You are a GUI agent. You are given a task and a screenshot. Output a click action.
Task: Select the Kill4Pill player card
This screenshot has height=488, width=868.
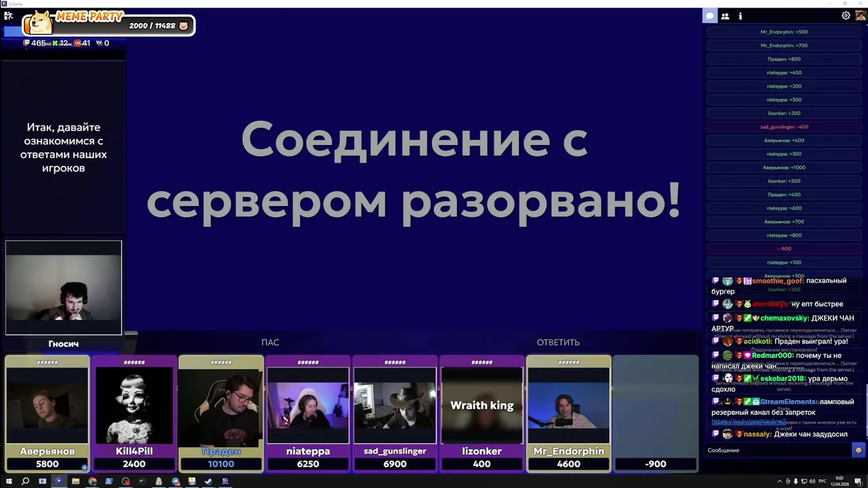coord(134,413)
